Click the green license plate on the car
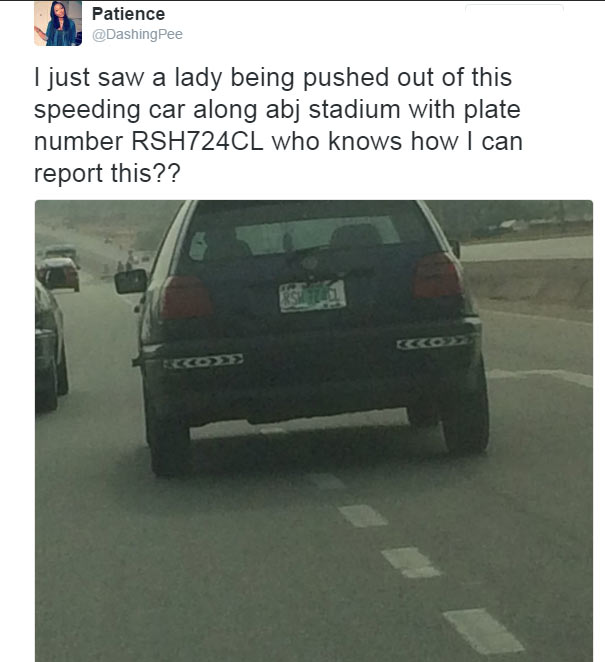Screen dimensions: 605x662 click(312, 296)
